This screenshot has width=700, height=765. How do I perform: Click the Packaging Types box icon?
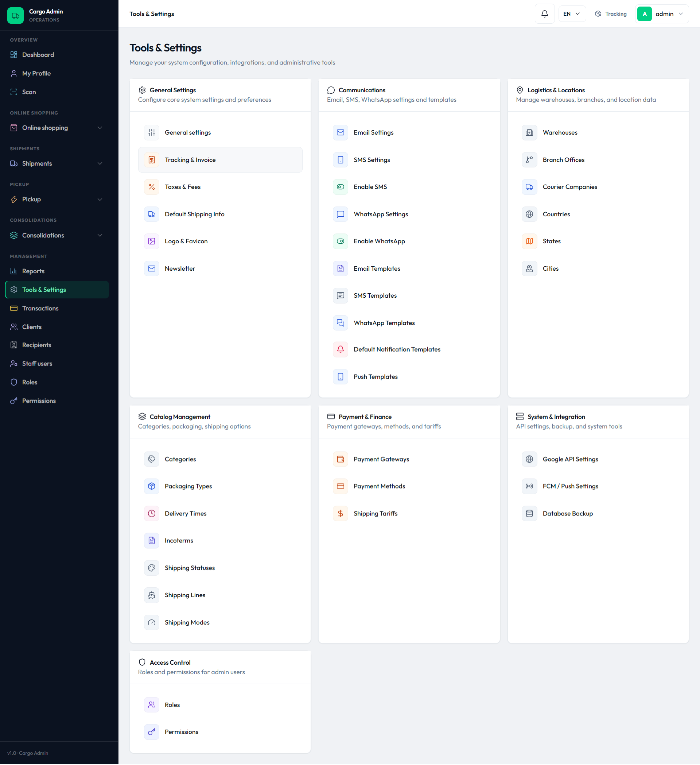151,487
